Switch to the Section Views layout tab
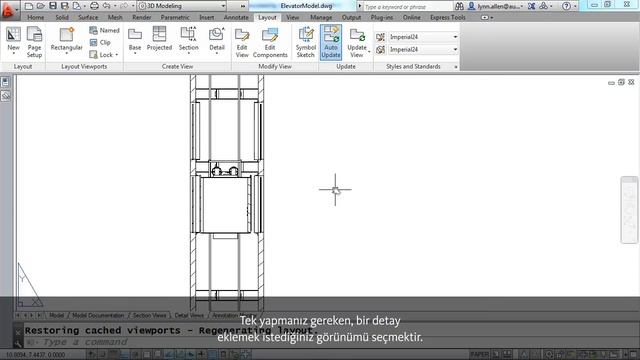640x360 pixels. click(x=149, y=316)
